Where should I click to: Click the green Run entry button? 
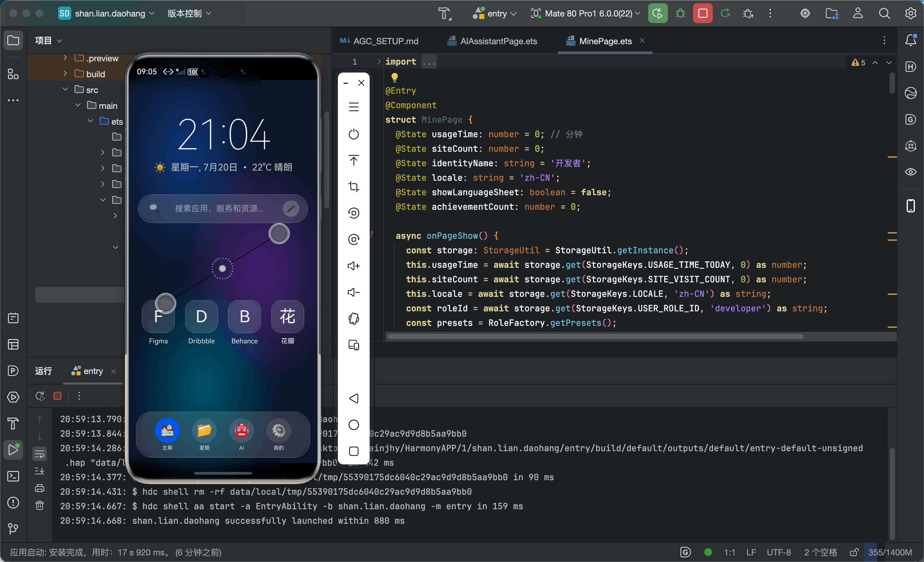tap(657, 14)
